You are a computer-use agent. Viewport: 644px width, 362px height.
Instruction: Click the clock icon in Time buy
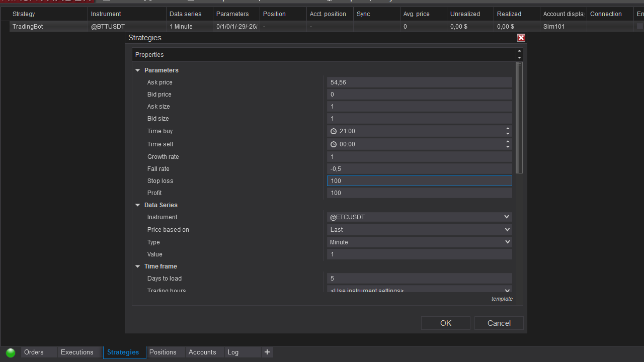tap(334, 131)
